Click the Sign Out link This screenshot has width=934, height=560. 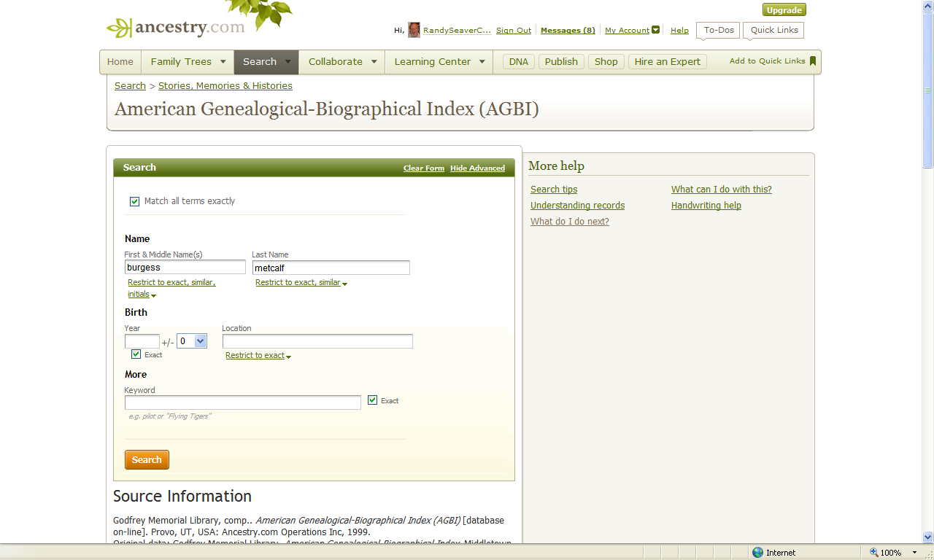point(514,31)
